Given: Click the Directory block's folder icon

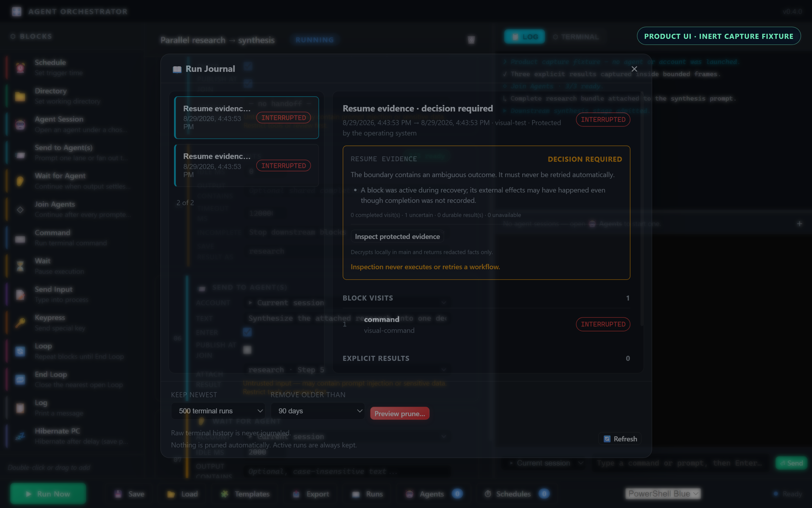Looking at the screenshot, I should click(20, 96).
